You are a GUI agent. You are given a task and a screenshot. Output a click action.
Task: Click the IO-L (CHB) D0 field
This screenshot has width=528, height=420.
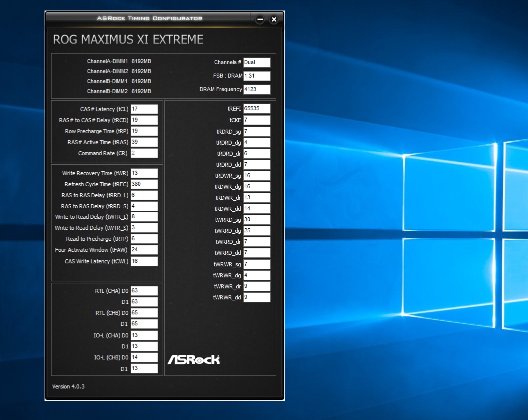[144, 357]
